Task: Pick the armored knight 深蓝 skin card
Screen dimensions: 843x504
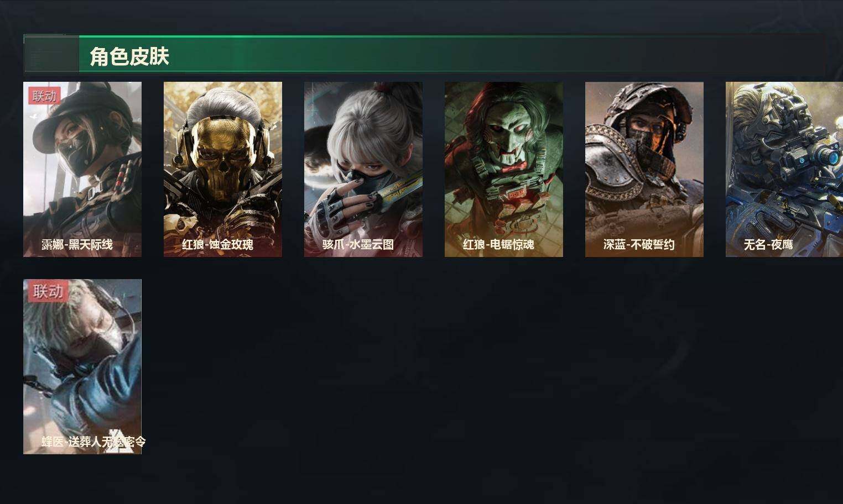Action: 644,169
